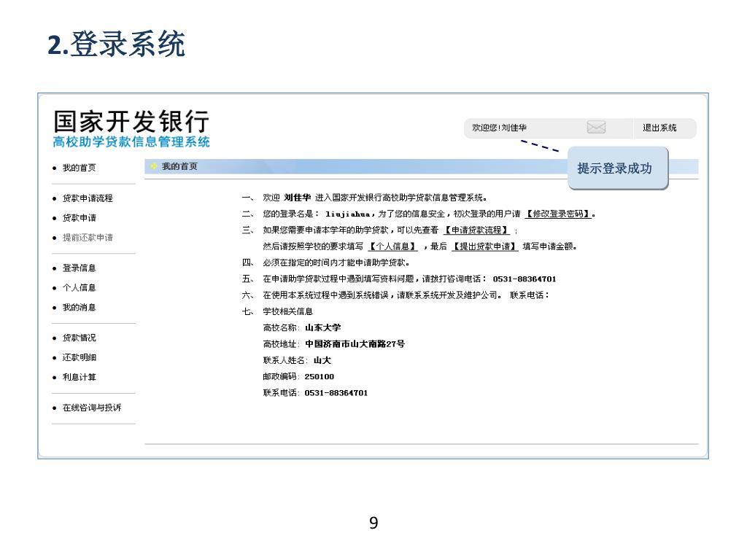The height and width of the screenshot is (560, 747).
Task: Open 登录信息 in the left menu
Action: click(79, 268)
